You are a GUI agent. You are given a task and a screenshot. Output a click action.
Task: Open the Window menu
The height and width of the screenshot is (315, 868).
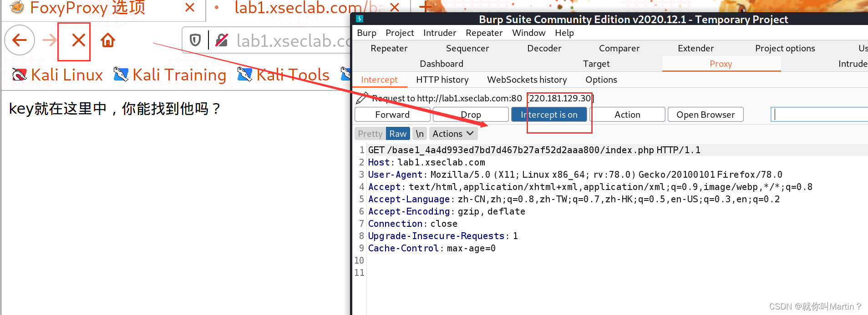[x=528, y=33]
